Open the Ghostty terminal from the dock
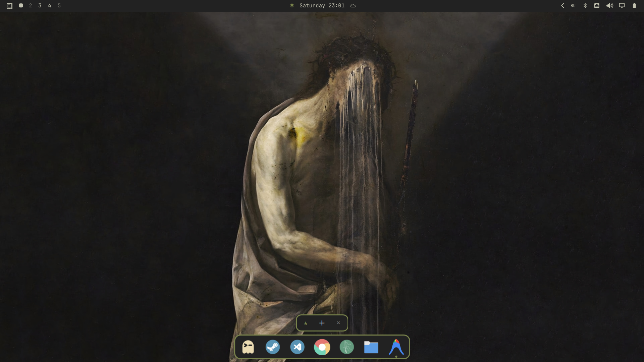 248,347
